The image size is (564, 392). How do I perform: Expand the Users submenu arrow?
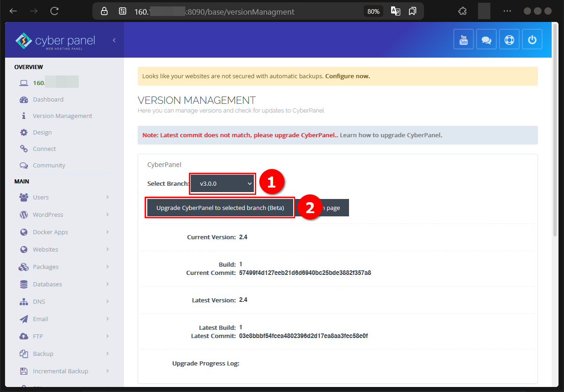pos(107,197)
